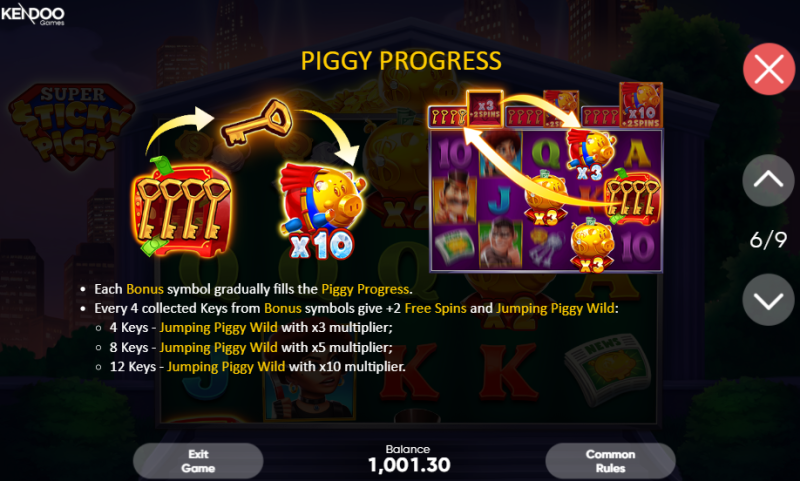Click the Super Sticky Piggy game logo

click(x=71, y=125)
